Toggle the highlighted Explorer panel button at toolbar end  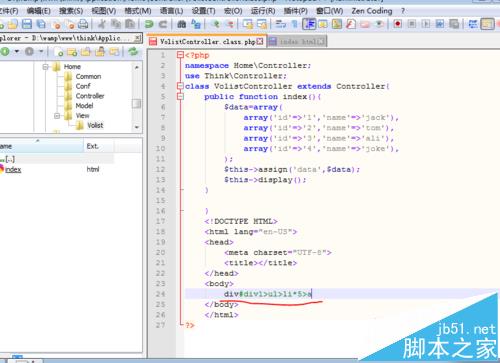point(487,24)
